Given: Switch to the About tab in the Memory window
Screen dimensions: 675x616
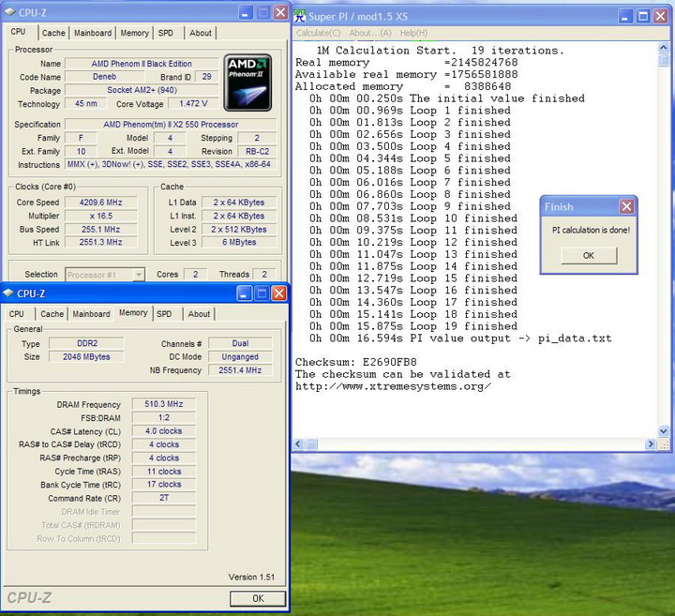Looking at the screenshot, I should click(x=199, y=314).
